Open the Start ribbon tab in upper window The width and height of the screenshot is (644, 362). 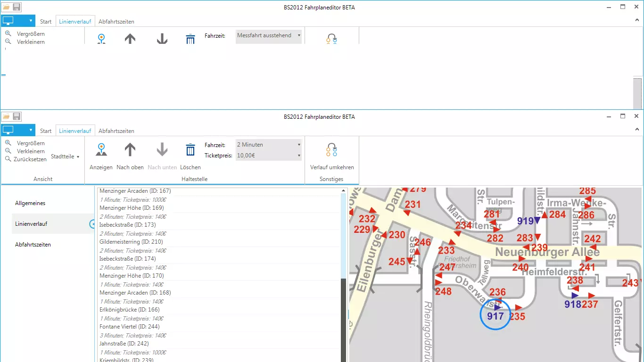[46, 22]
